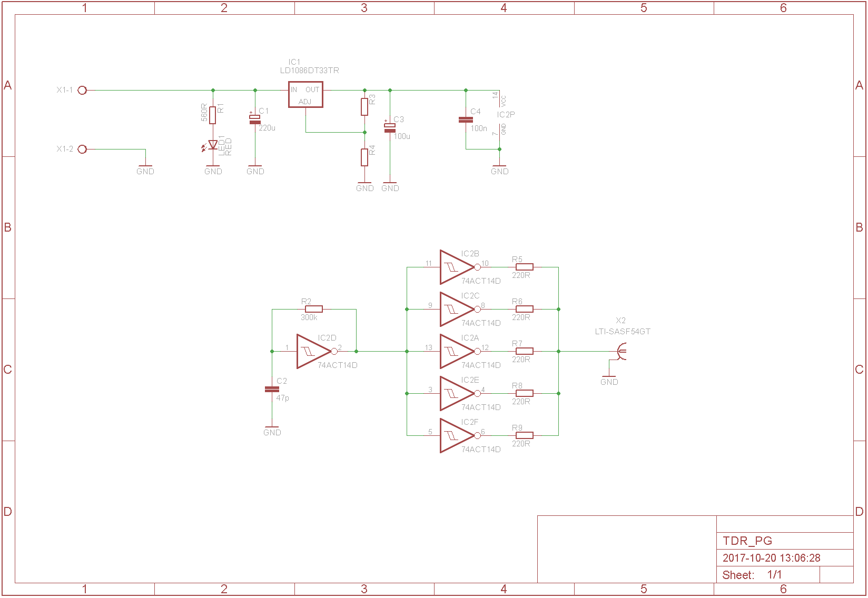868x598 pixels.
Task: Click the X1-2 terminal circle
Action: coord(82,149)
